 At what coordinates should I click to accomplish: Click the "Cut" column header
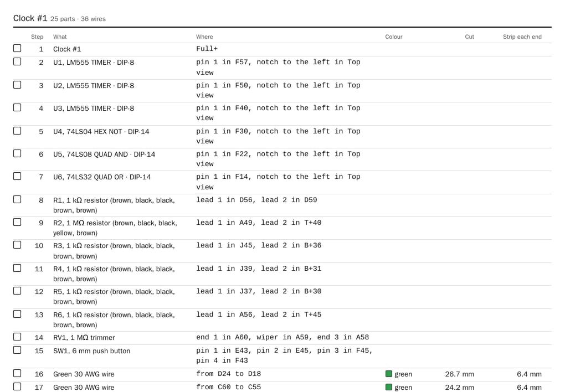point(469,37)
